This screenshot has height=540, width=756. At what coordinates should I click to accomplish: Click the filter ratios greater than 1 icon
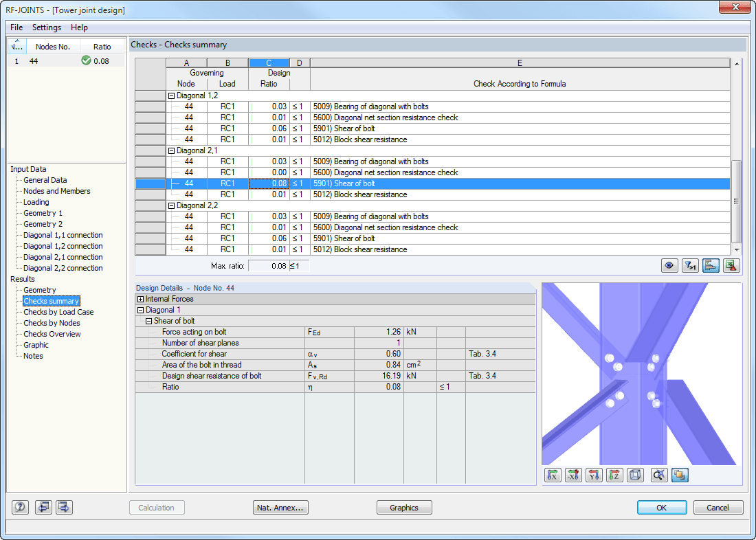[x=690, y=266]
